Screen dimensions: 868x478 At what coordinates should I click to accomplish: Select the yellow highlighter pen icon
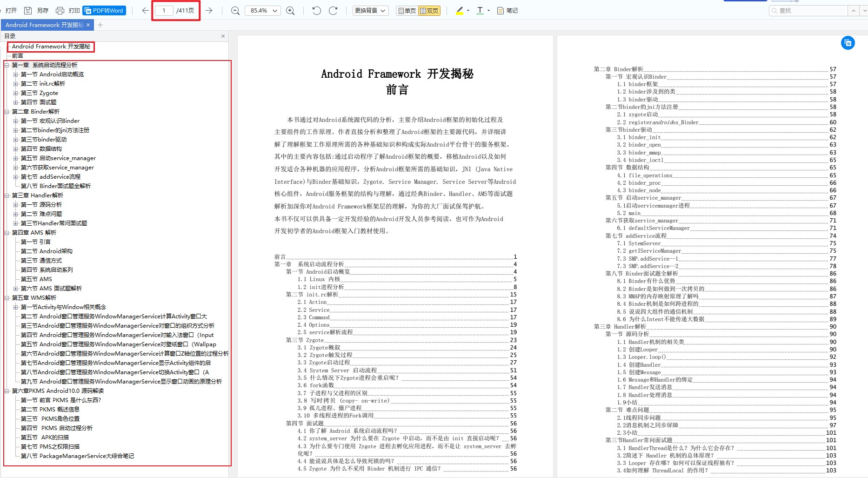point(460,10)
